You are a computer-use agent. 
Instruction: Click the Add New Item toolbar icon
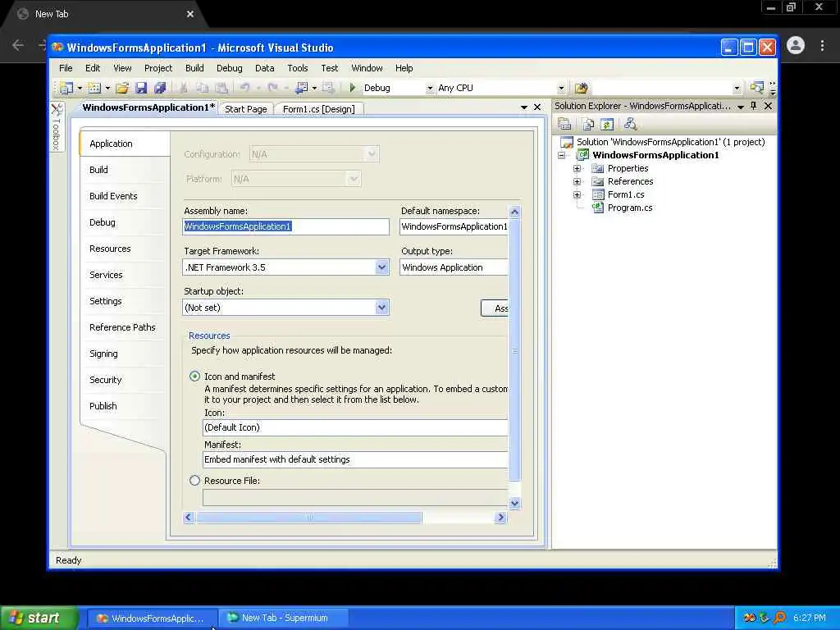pos(94,88)
